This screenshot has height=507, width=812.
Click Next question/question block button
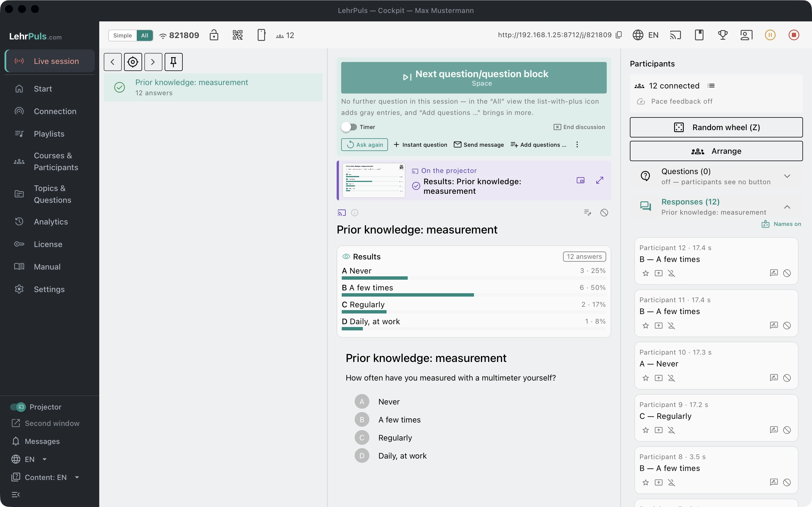point(474,77)
